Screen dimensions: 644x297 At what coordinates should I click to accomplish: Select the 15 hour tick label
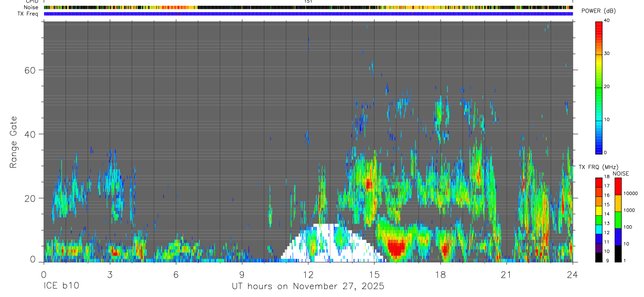(374, 274)
